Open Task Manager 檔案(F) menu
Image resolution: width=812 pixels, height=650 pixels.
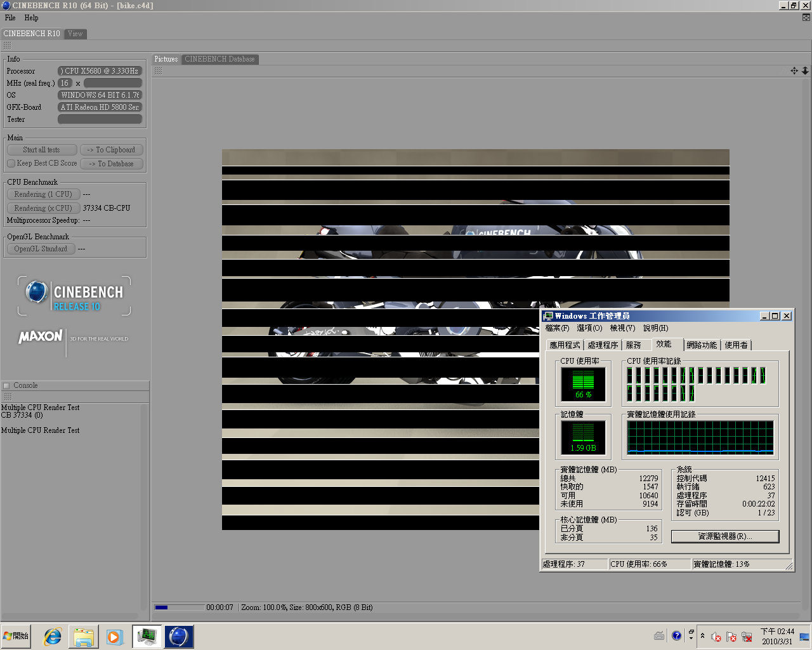tap(558, 328)
